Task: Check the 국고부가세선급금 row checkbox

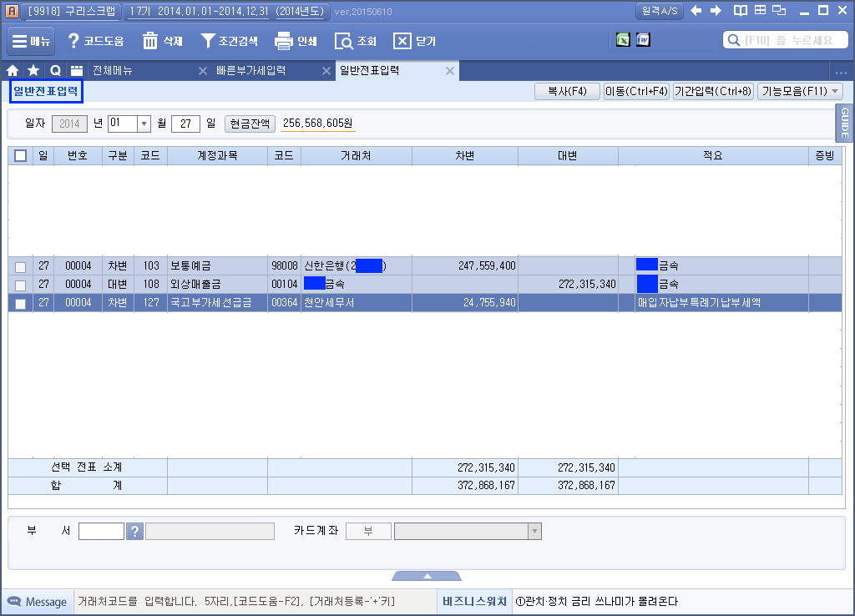Action: tap(21, 304)
